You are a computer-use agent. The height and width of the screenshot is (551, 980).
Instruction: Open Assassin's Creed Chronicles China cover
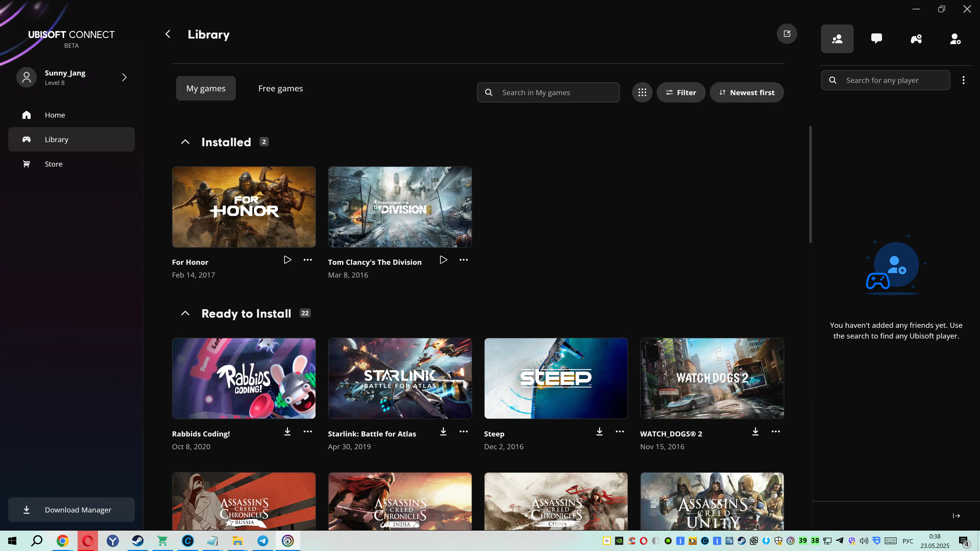point(556,501)
